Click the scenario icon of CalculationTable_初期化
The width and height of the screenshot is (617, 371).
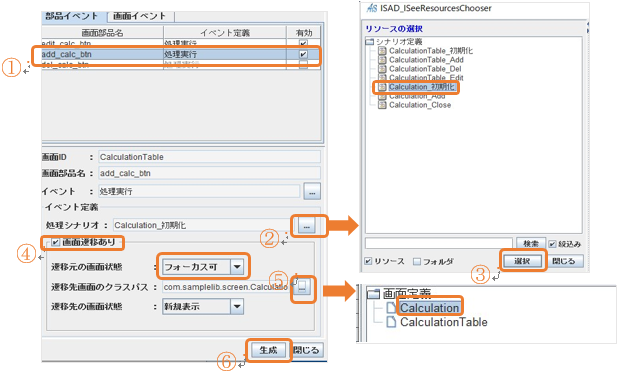coord(382,51)
